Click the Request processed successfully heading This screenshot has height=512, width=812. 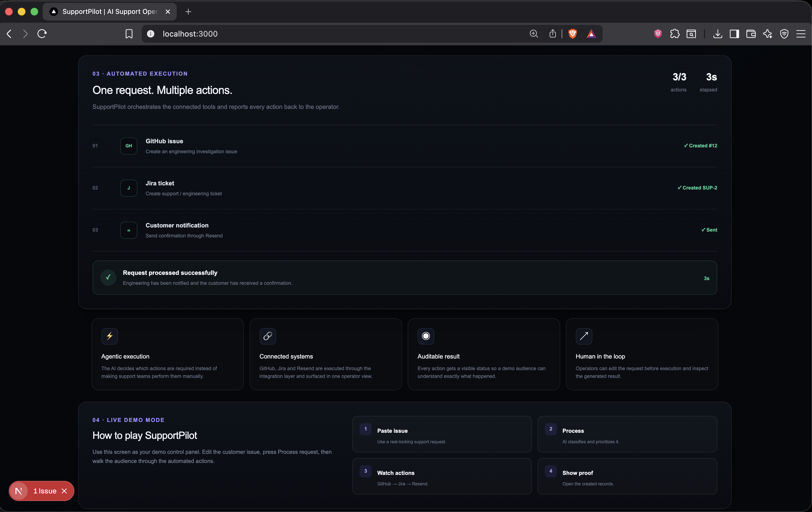170,273
